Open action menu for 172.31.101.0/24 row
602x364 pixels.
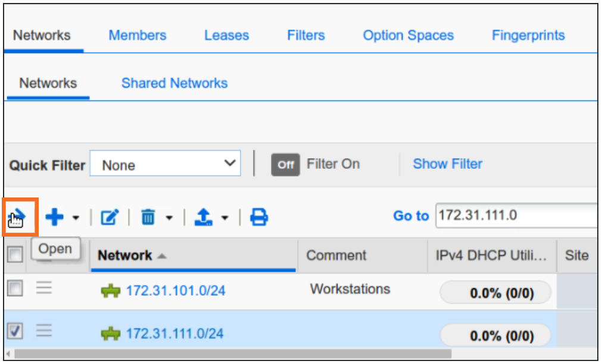(44, 289)
